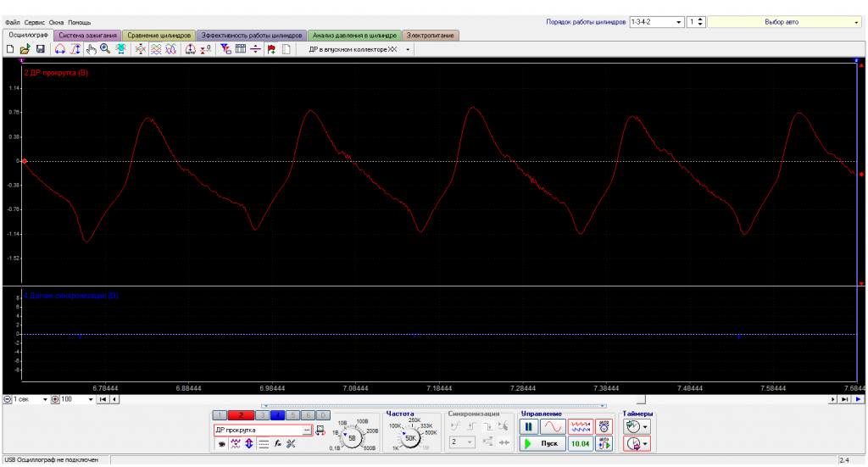Viewport: 868px width, 467px height.
Task: Open the fx function icon
Action: [277, 444]
